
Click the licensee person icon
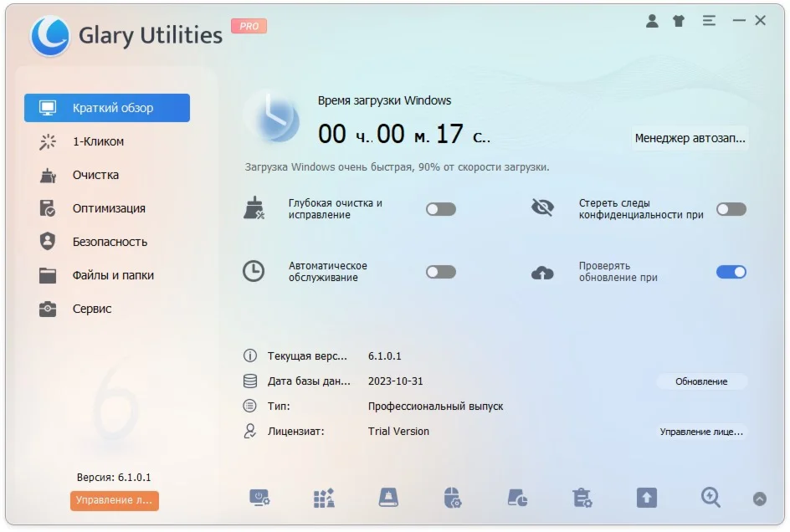point(250,432)
